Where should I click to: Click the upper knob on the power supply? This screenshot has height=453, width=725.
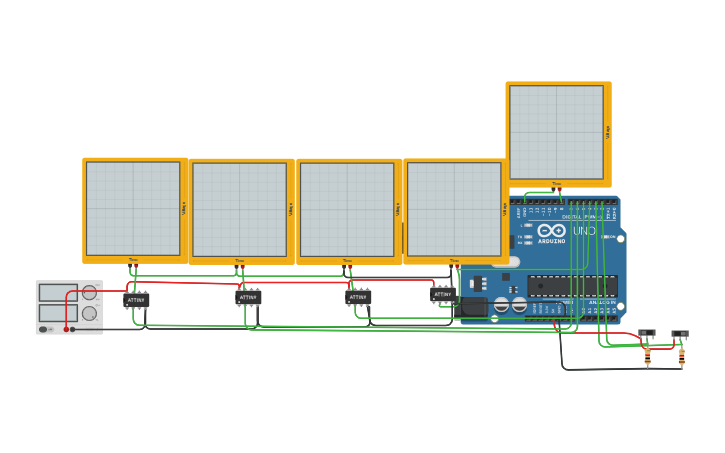pyautogui.click(x=89, y=293)
